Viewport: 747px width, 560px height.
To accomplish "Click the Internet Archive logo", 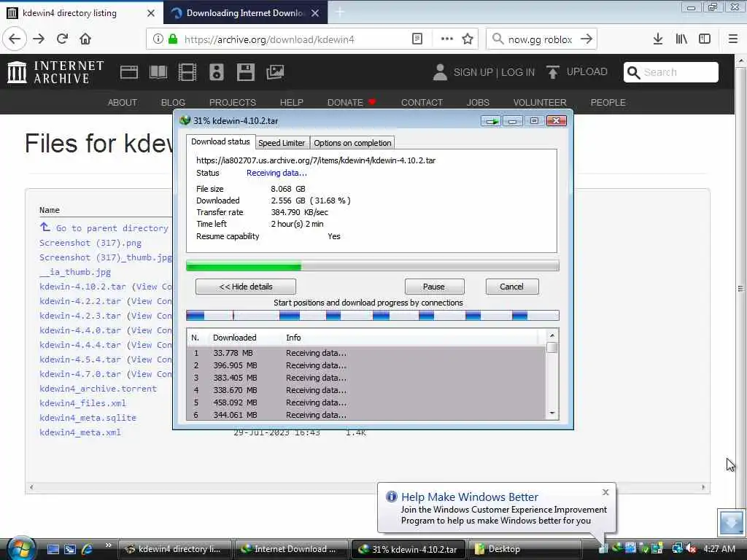I will (55, 72).
